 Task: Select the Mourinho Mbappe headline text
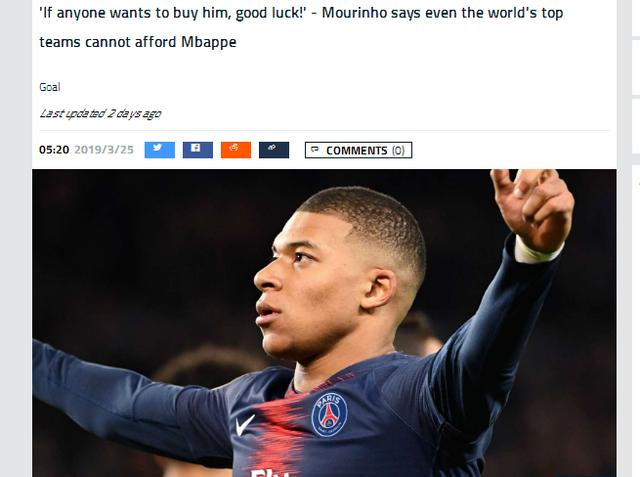pyautogui.click(x=301, y=27)
